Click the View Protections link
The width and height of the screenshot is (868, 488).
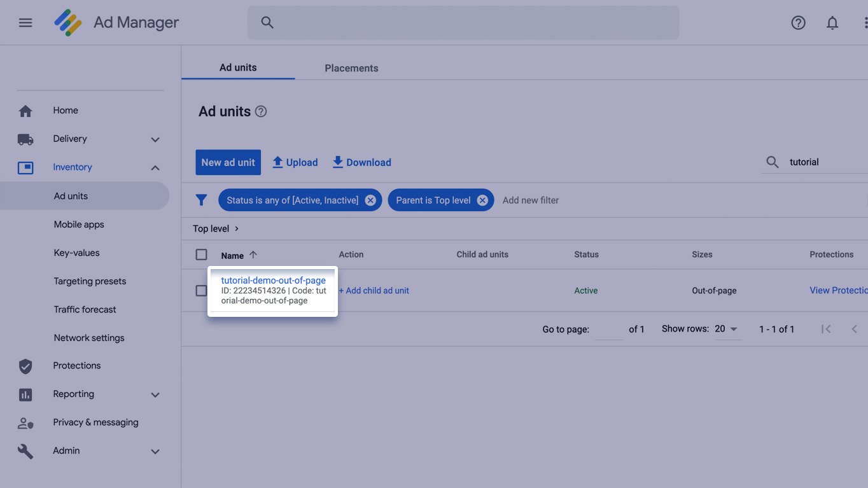(x=839, y=291)
